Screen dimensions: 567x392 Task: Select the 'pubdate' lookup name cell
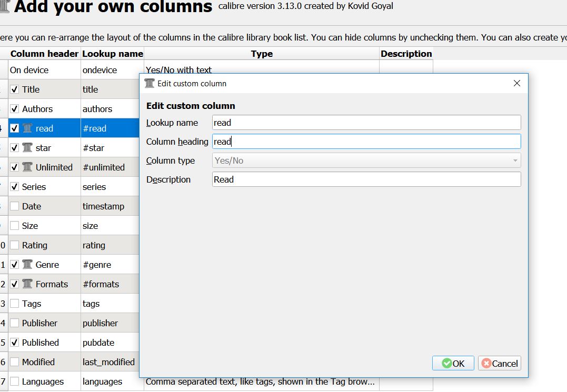click(x=110, y=343)
